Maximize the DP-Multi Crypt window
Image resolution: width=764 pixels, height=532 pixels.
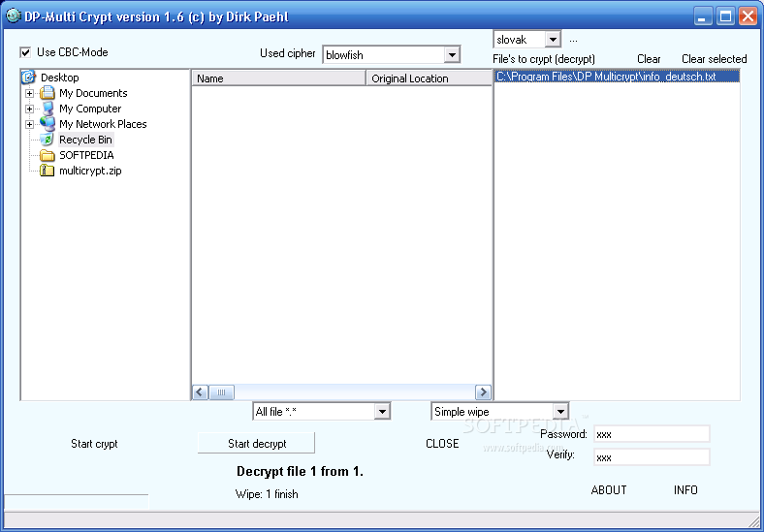click(x=725, y=16)
